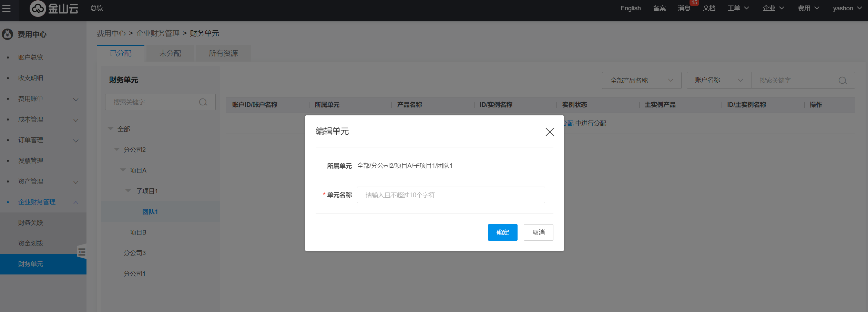
Task: Open the 全部产品名称 dropdown
Action: point(642,80)
